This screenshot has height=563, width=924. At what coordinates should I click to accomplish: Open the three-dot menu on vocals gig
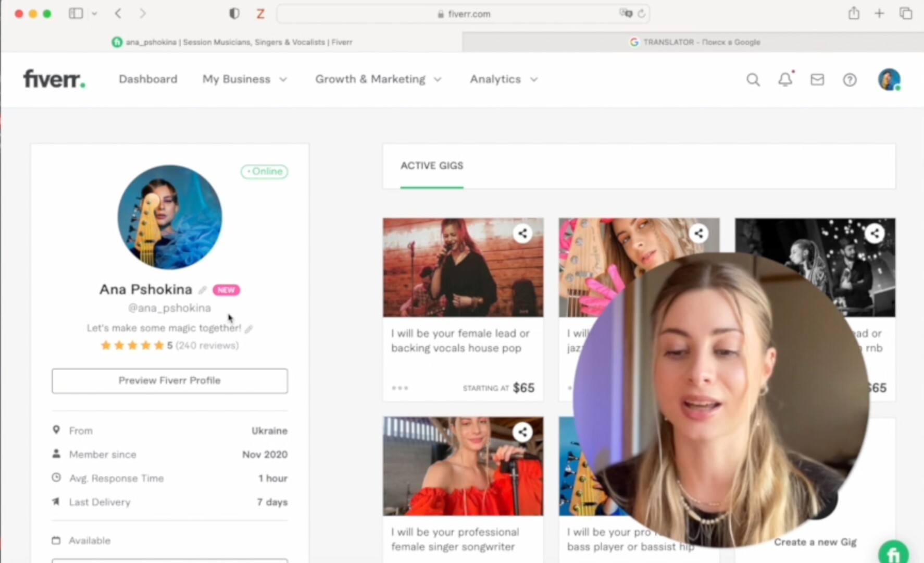coord(400,388)
